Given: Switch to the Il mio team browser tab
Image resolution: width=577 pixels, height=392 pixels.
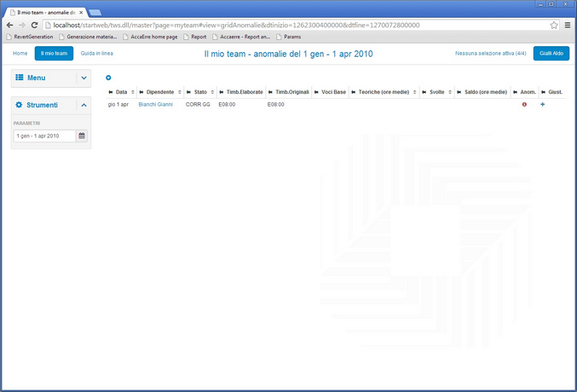Looking at the screenshot, I should click(x=46, y=13).
